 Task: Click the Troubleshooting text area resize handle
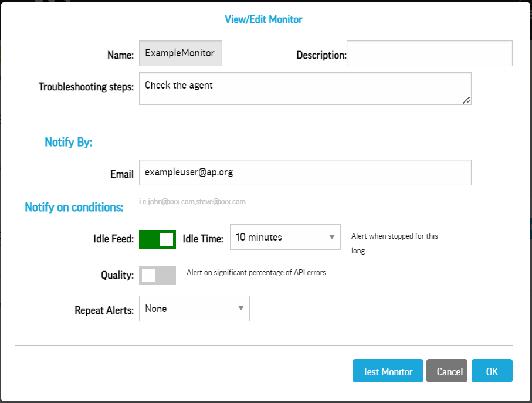click(466, 100)
